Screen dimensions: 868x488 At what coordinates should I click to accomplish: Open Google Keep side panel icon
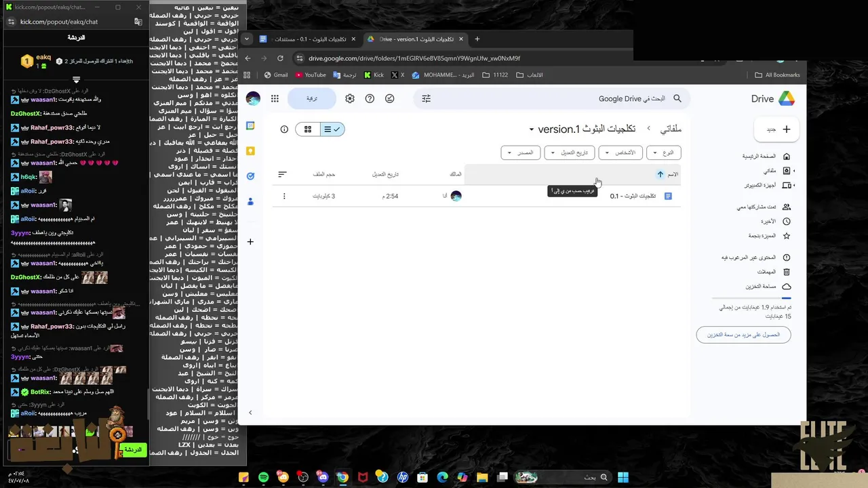[250, 150]
